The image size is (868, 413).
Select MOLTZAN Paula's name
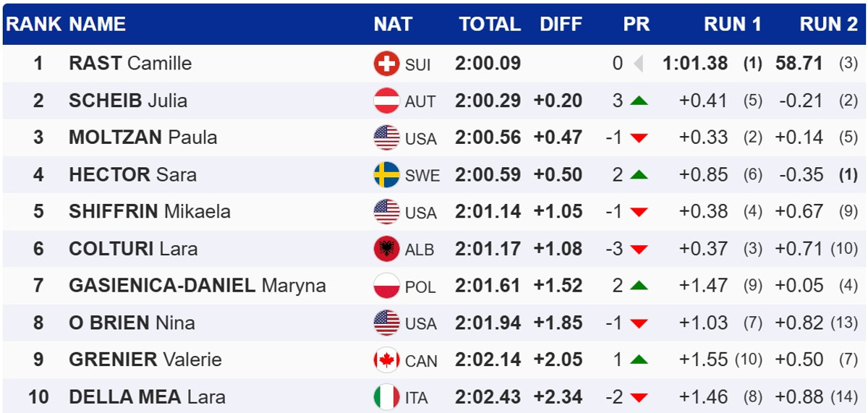(142, 137)
